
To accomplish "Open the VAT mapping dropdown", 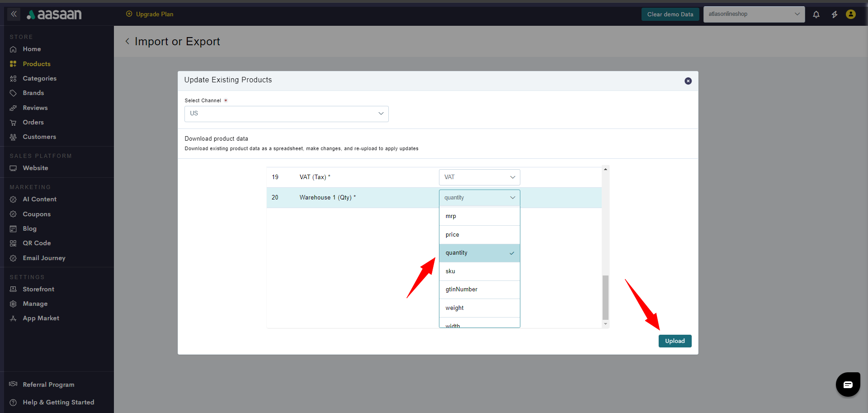I will click(x=479, y=177).
